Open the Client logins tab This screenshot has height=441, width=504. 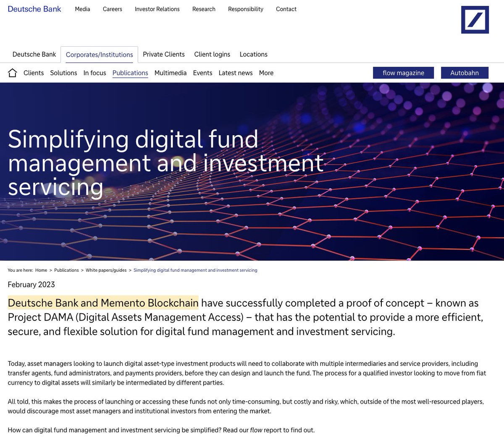point(212,54)
